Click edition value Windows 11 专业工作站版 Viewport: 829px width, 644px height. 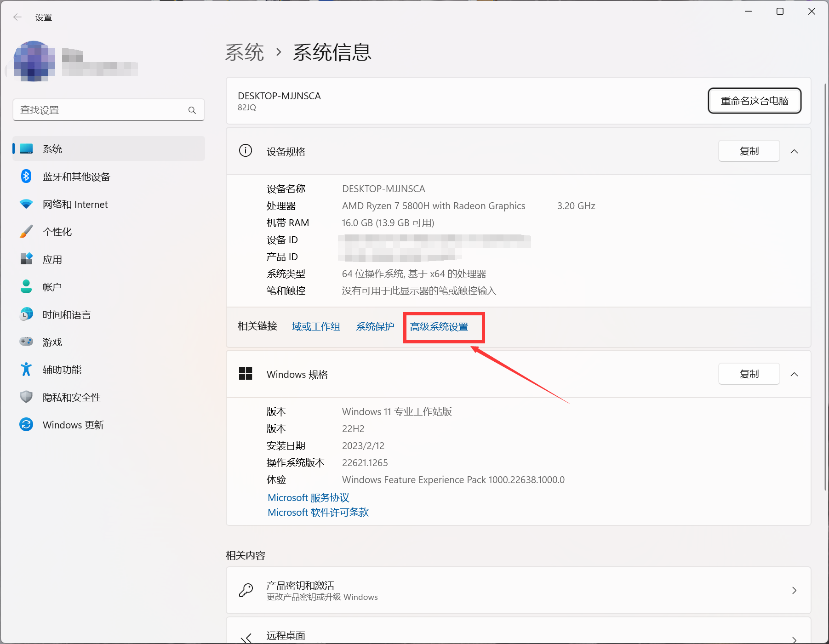pos(397,411)
